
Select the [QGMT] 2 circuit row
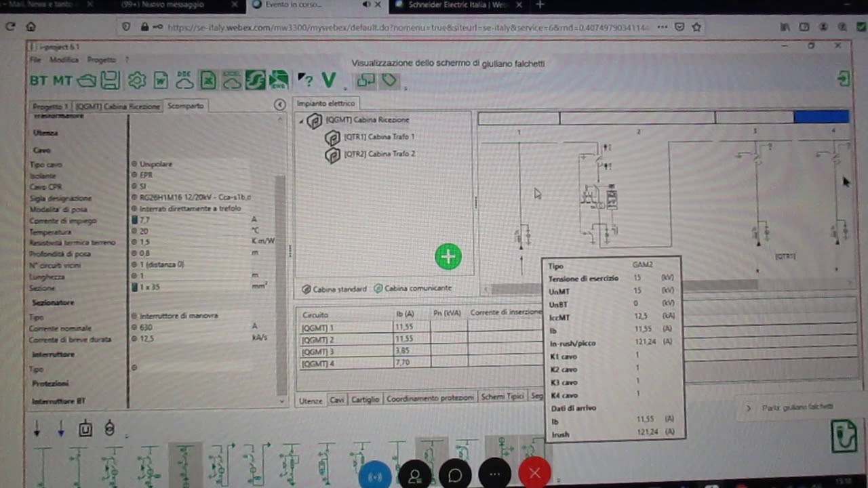click(x=419, y=340)
